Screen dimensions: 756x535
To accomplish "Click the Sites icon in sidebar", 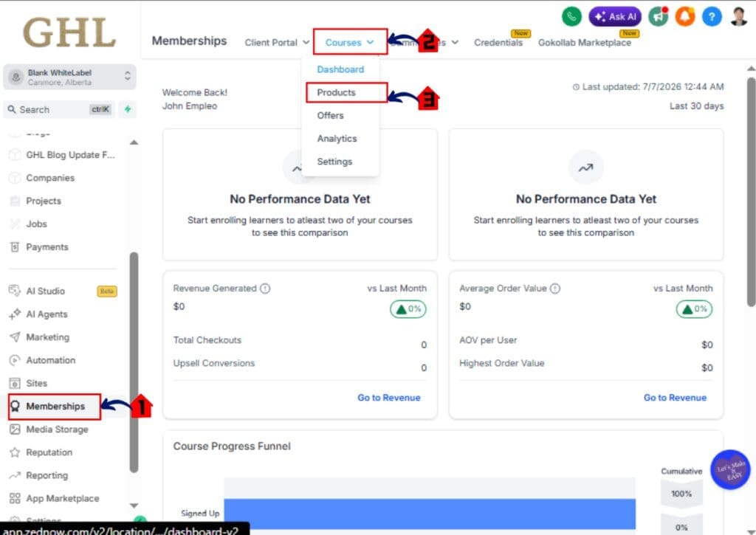I will pos(15,384).
